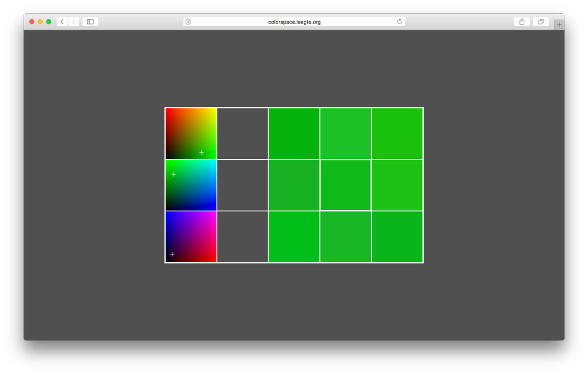The width and height of the screenshot is (588, 374).
Task: Click the plus icon inside the address bar
Action: [188, 22]
